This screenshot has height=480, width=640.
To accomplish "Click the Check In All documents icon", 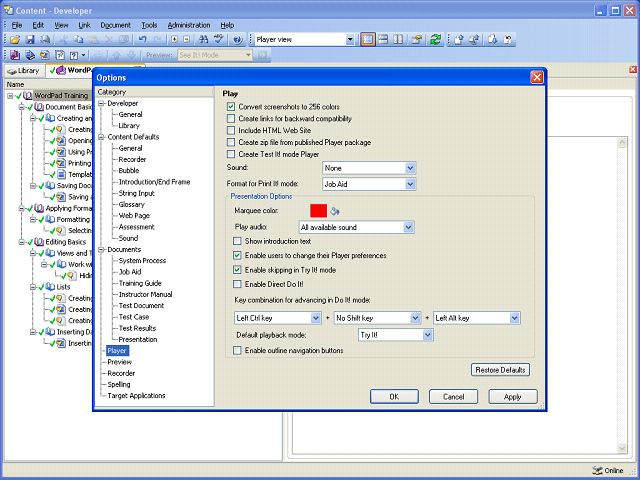I will tap(474, 40).
